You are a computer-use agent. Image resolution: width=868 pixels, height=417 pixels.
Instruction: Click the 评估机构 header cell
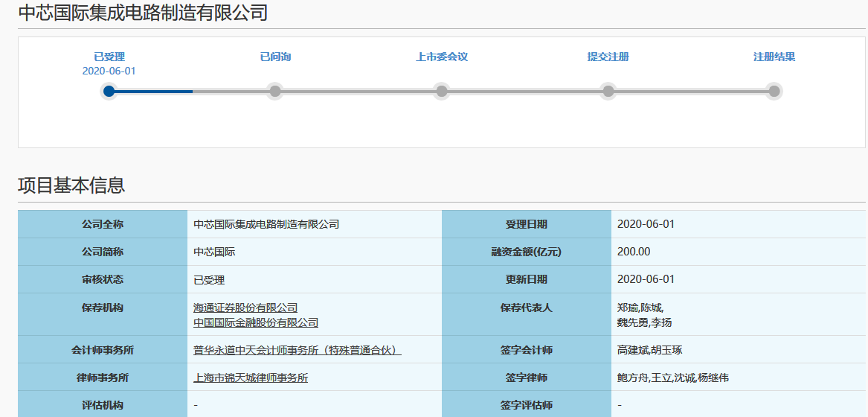point(103,404)
